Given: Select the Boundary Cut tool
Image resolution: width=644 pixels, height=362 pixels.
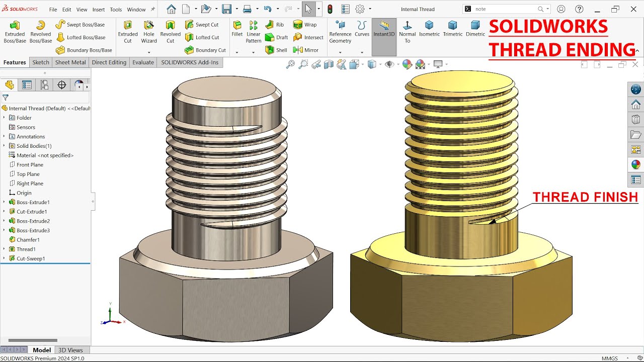Looking at the screenshot, I should (205, 50).
